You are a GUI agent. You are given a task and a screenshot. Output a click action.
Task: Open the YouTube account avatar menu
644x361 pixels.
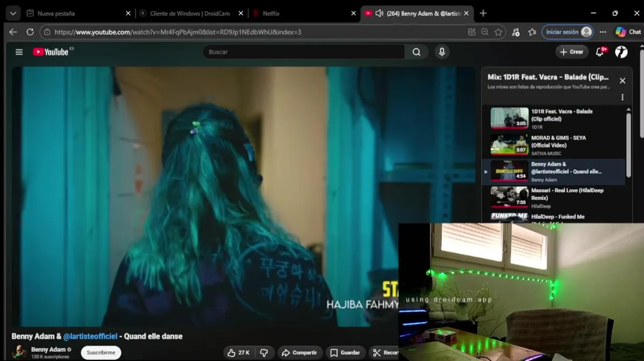[x=621, y=52]
